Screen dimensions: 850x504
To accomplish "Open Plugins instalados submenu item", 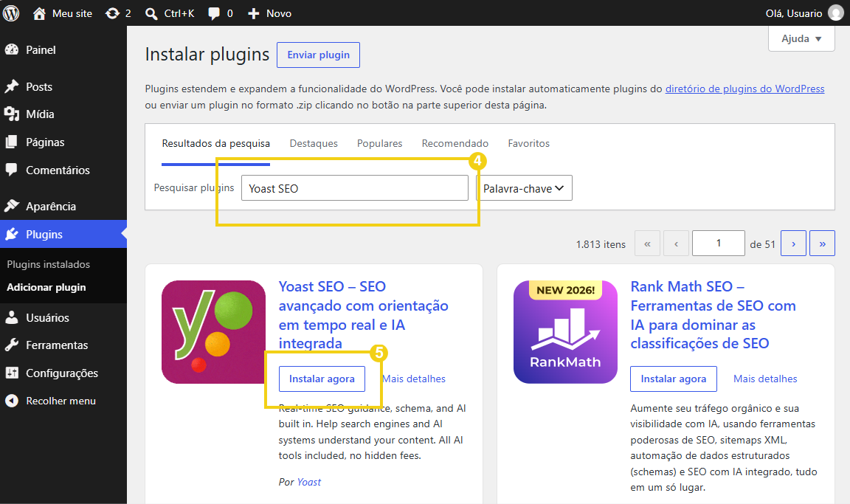I will [x=48, y=264].
